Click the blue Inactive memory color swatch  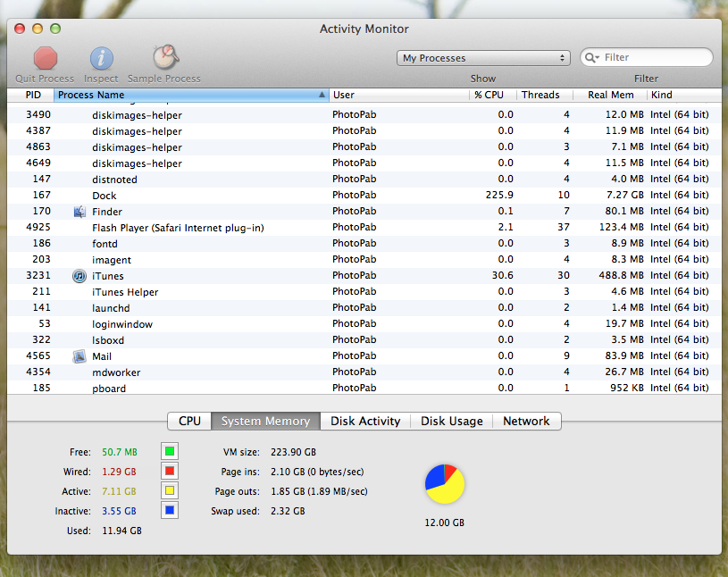(170, 510)
